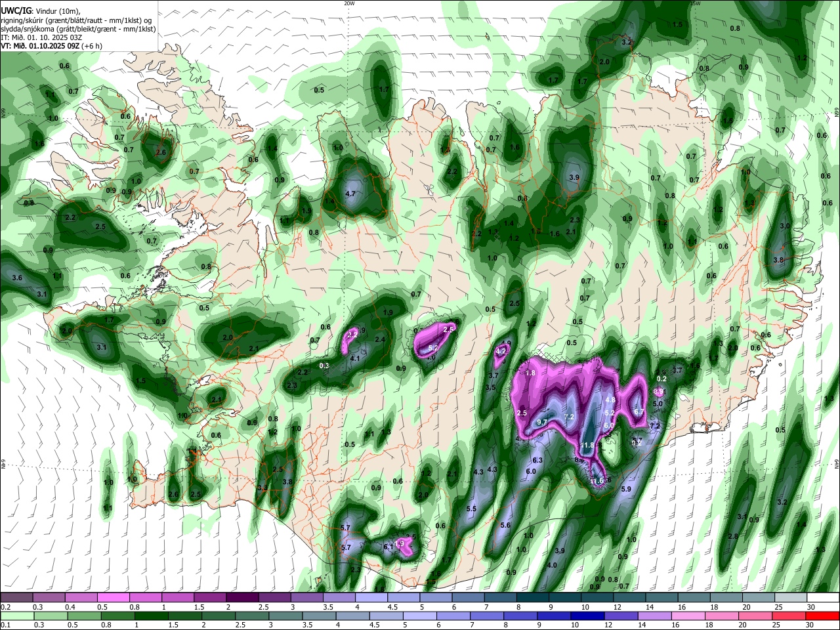Click the 5.5 precipitation value
840x630 pixels.
(471, 509)
